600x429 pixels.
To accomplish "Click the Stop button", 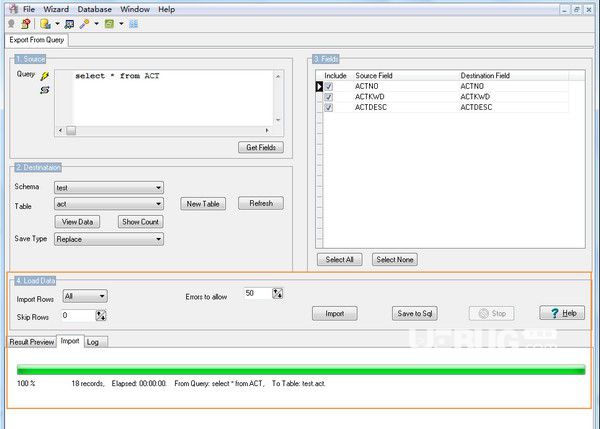I will pyautogui.click(x=492, y=313).
